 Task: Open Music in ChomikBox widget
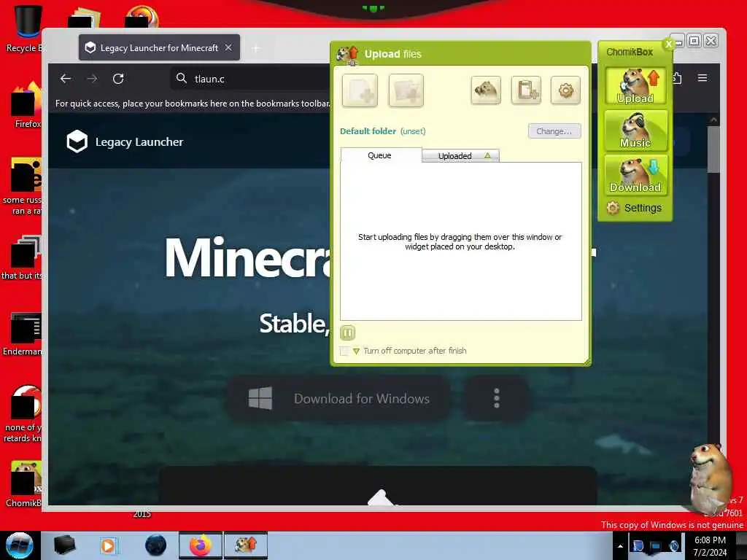pyautogui.click(x=635, y=130)
